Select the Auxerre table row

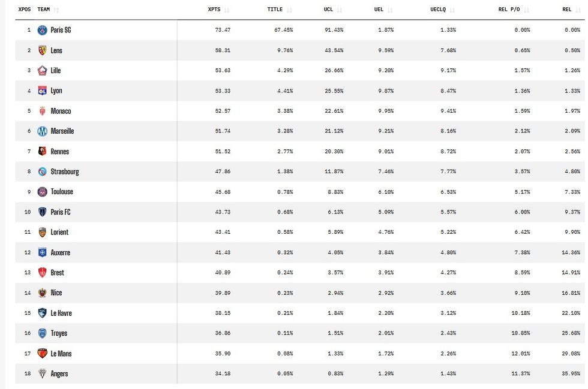pyautogui.click(x=299, y=252)
